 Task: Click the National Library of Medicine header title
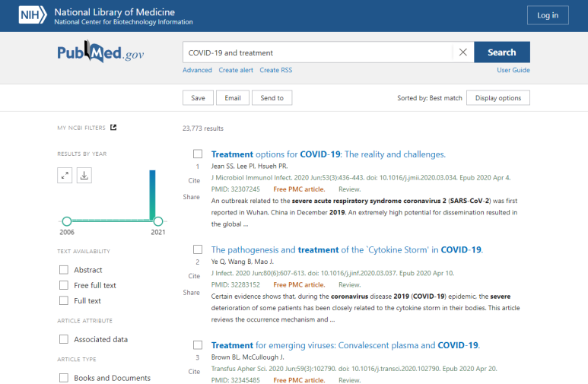114,12
